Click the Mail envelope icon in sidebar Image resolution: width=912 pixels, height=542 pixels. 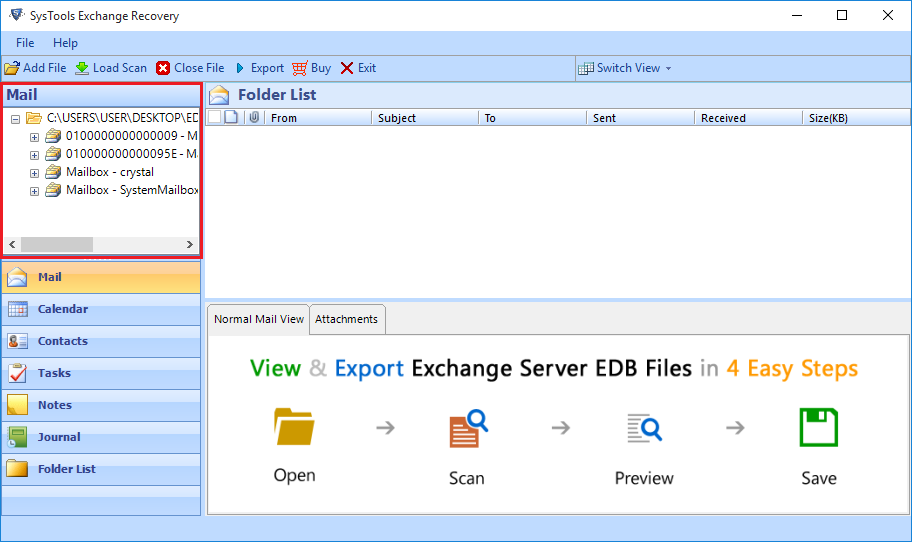coord(17,277)
